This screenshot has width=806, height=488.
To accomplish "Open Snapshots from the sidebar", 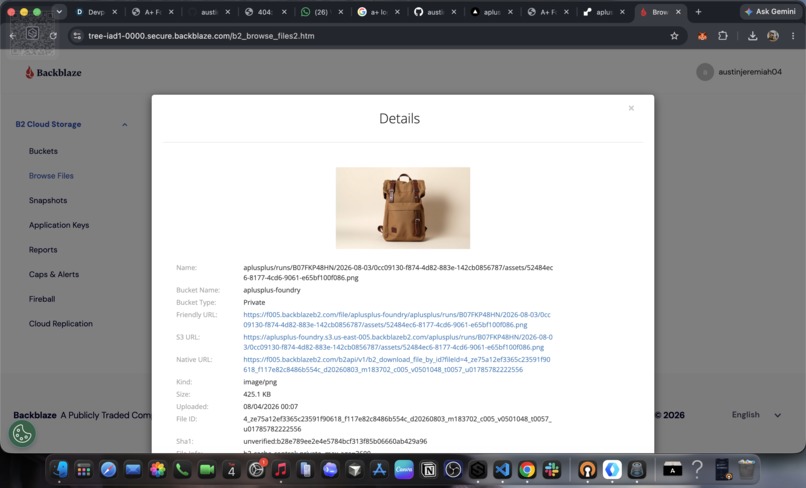I will click(48, 201).
